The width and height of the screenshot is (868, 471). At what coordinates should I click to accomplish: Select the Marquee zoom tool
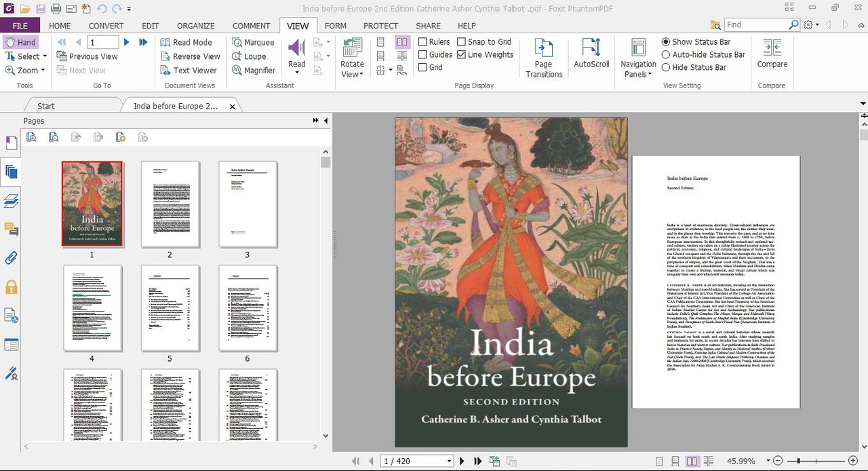[253, 42]
